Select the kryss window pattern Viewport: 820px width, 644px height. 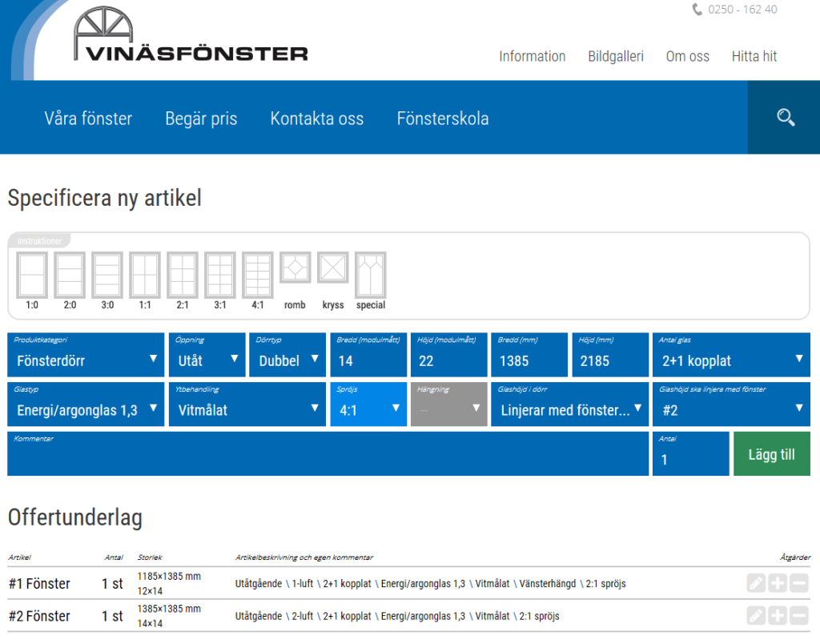click(333, 268)
